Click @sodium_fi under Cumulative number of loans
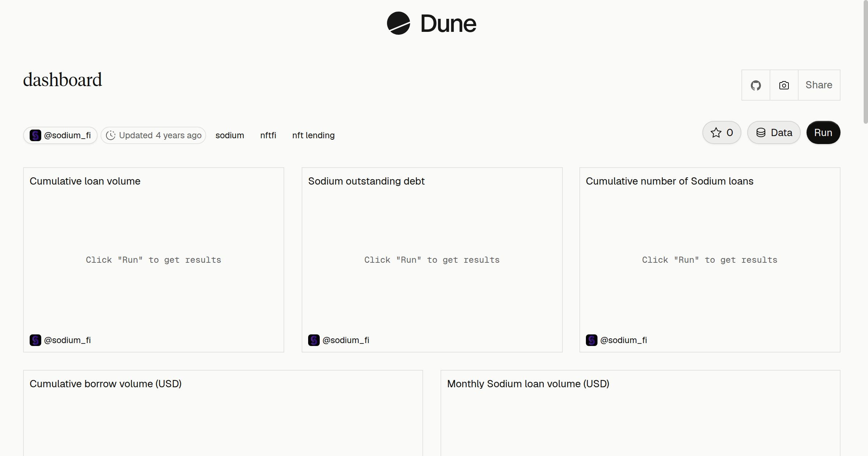This screenshot has height=456, width=868. (617, 340)
